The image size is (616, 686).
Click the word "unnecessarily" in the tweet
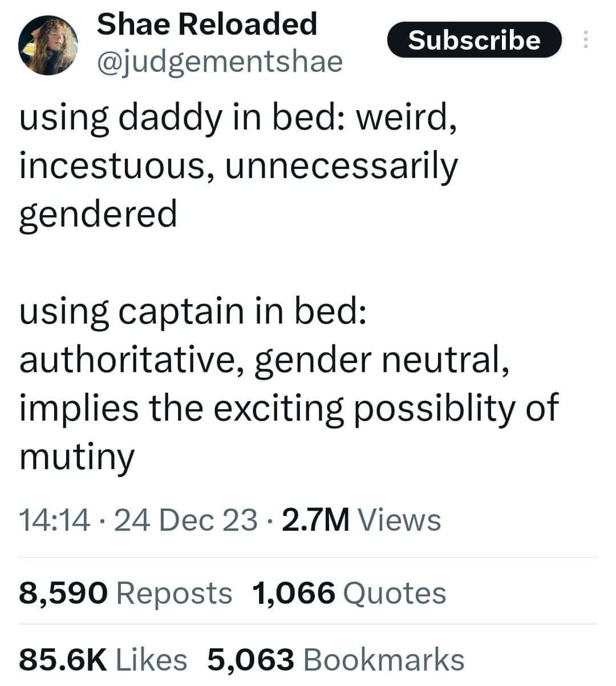(x=342, y=167)
